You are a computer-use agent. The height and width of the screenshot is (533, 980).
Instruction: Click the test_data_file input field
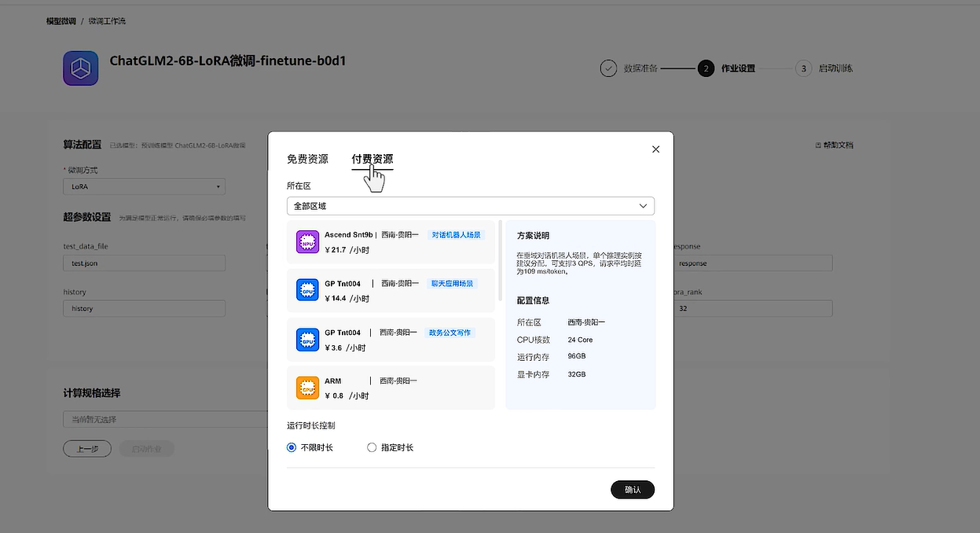(144, 263)
